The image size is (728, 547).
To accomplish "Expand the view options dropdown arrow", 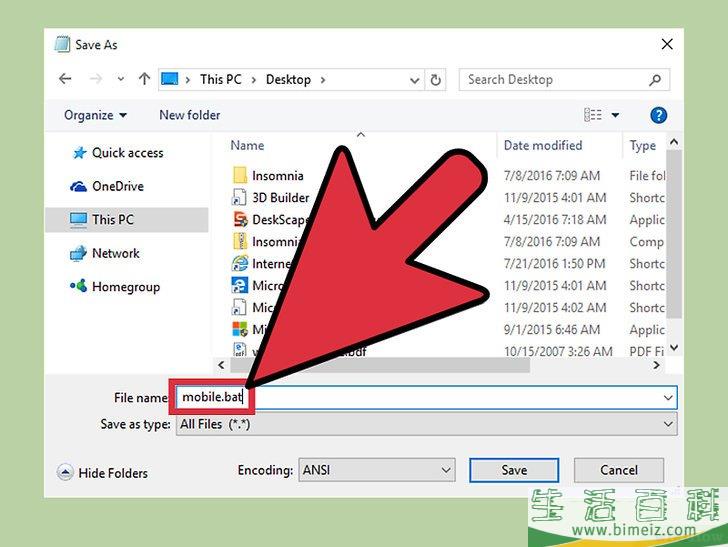I will point(616,115).
